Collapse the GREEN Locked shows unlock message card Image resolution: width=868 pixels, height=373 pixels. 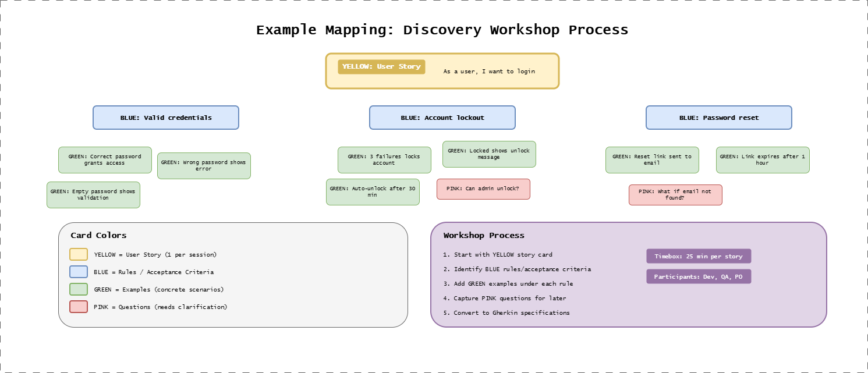click(x=489, y=154)
